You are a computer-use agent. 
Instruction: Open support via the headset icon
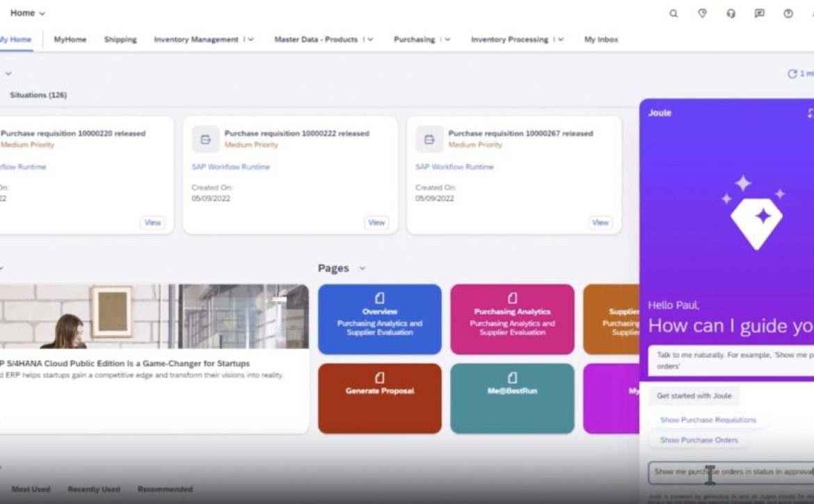click(731, 13)
